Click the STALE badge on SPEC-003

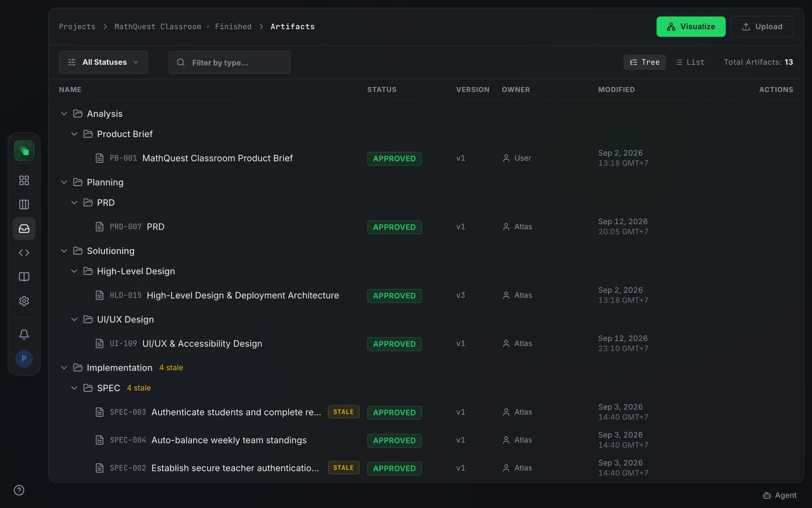click(x=343, y=412)
